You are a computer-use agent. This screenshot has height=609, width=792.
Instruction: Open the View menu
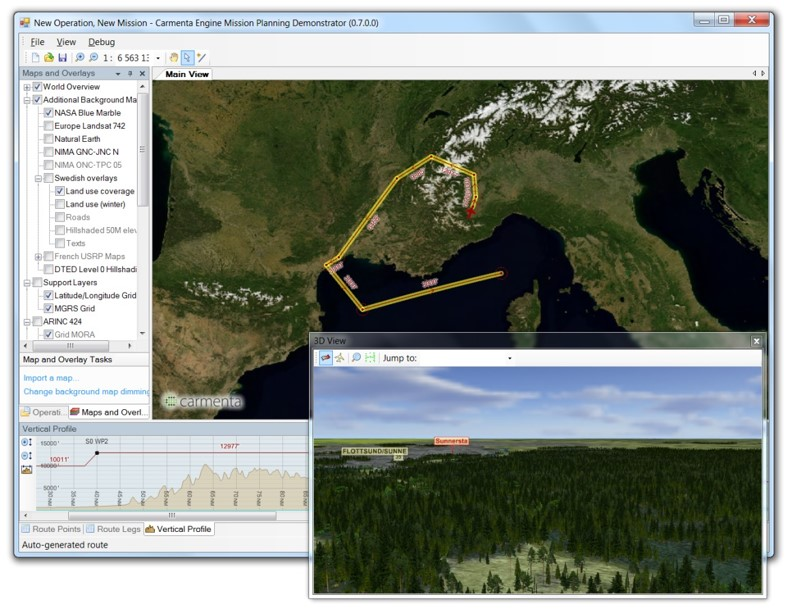(66, 42)
